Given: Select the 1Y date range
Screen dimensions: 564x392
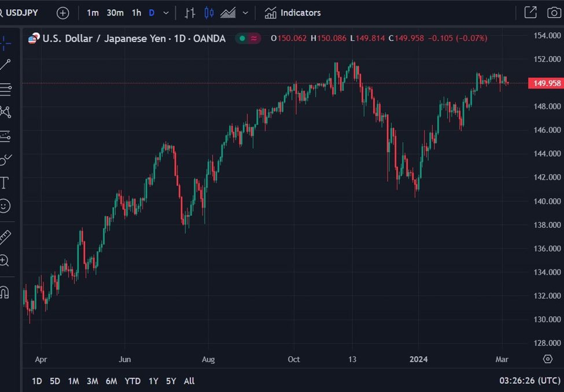Looking at the screenshot, I should point(153,381).
